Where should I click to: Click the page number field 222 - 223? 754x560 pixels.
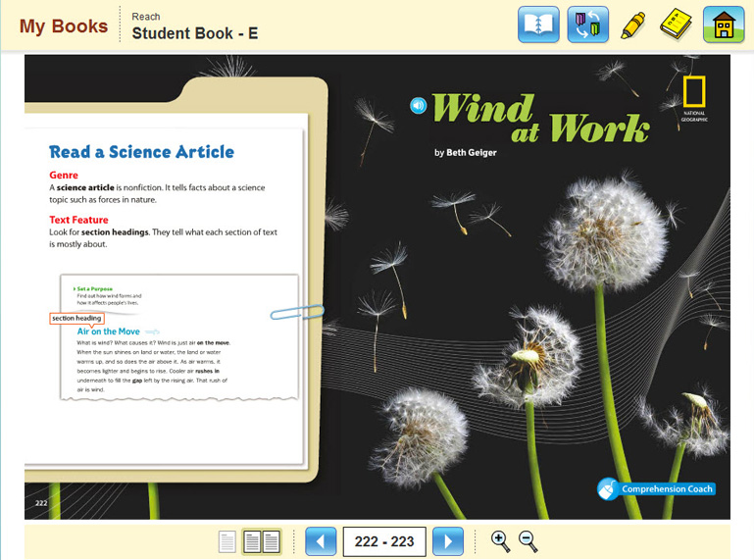click(x=384, y=541)
